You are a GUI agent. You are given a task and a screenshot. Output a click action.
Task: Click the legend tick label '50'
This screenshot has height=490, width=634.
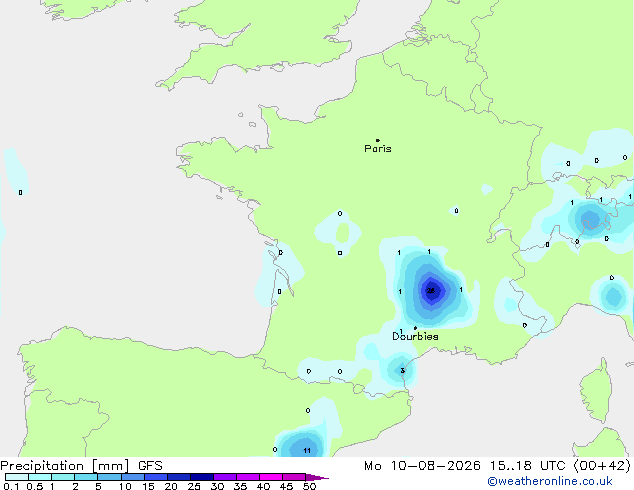309,486
